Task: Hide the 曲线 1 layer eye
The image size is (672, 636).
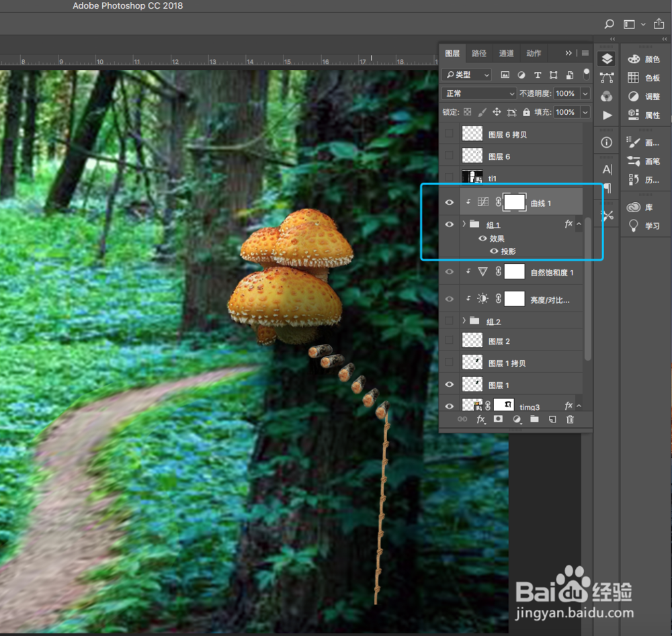Action: coord(449,202)
